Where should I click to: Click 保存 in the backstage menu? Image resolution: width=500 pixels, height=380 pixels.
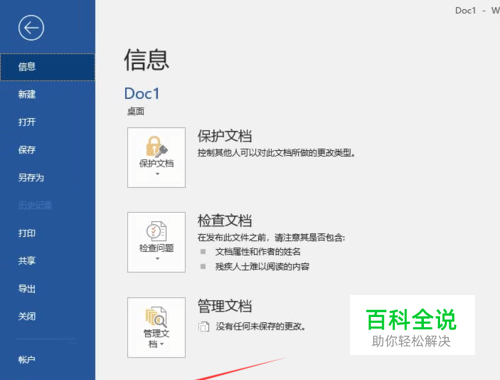pyautogui.click(x=27, y=150)
